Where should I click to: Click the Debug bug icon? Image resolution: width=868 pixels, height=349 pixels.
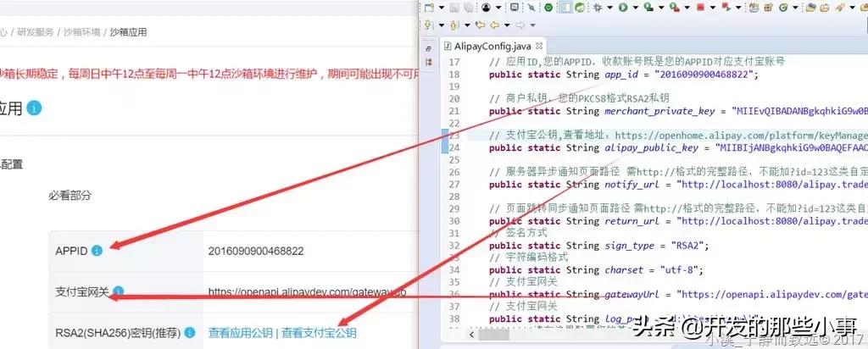[598, 7]
